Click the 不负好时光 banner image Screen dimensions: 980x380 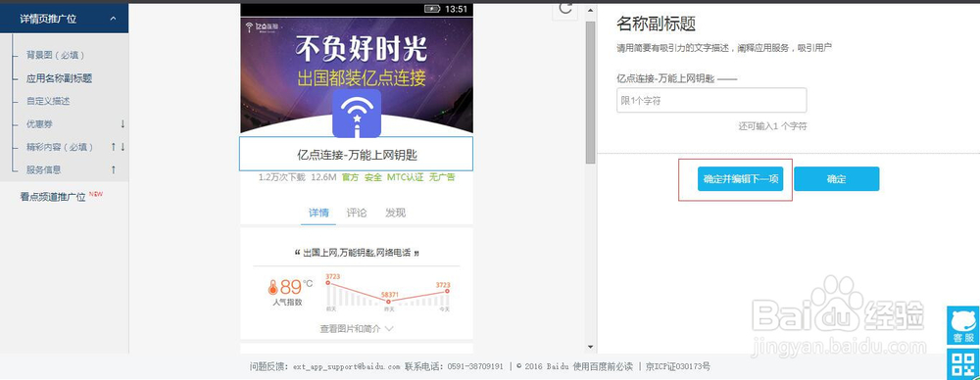[x=357, y=74]
